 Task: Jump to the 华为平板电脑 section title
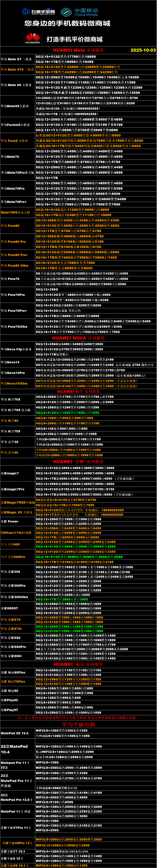pos(78,724)
